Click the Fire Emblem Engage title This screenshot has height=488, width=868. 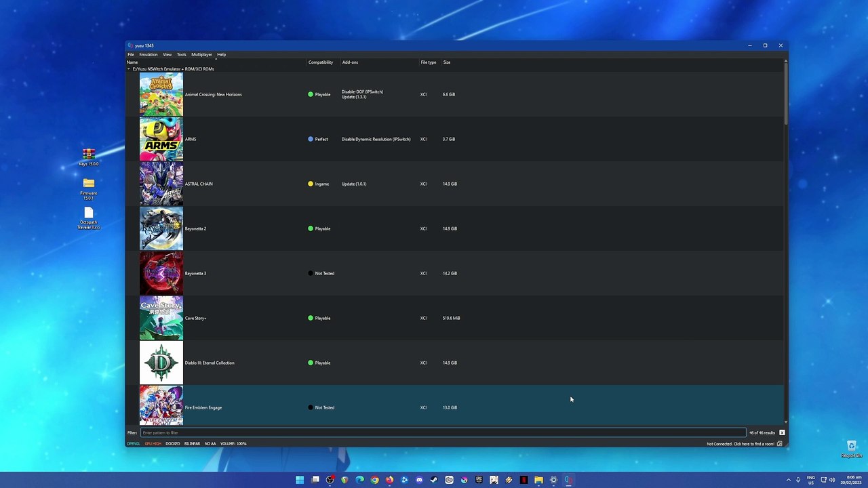pyautogui.click(x=203, y=407)
